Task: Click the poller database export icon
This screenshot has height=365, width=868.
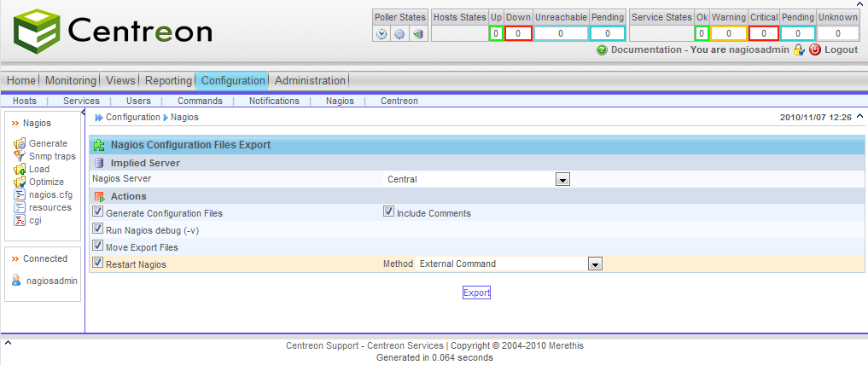Action: coord(418,34)
